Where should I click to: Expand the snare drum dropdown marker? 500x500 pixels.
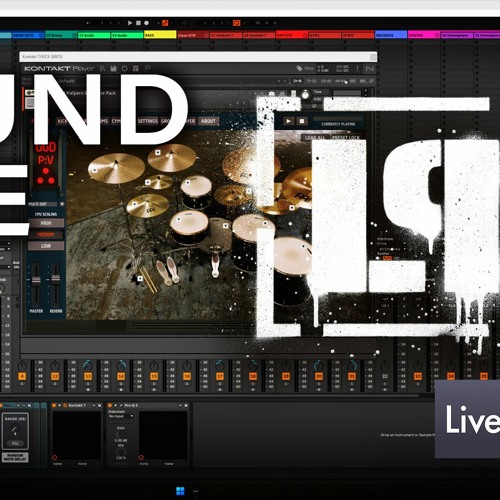pyautogui.click(x=179, y=219)
